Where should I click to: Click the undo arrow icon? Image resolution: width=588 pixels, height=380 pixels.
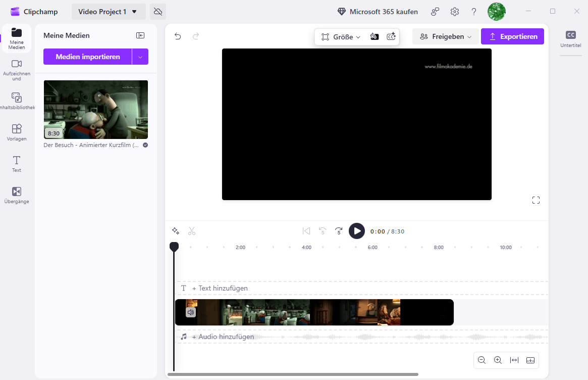tap(178, 36)
